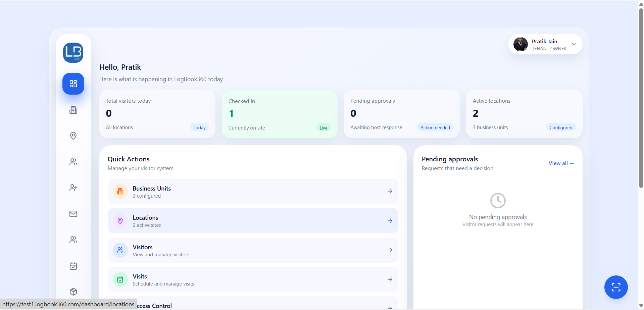
Task: Open the Checked in stat card
Action: pos(280,114)
